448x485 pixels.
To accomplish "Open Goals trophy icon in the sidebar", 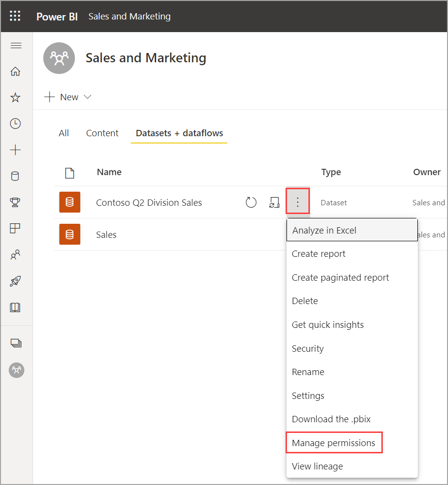I will click(x=16, y=202).
